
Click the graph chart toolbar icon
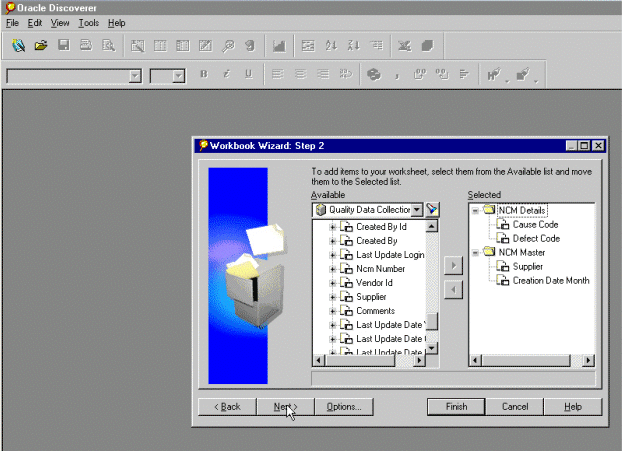[279, 46]
